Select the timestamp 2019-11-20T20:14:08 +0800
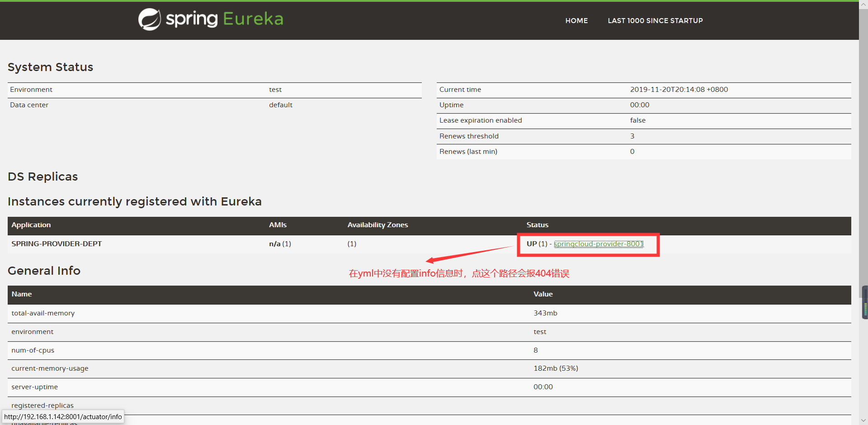 pos(679,90)
